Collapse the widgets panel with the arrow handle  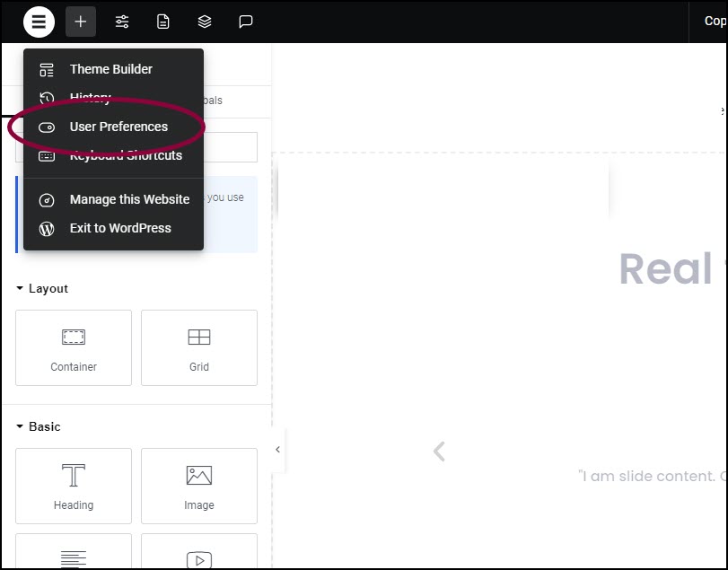coord(277,450)
